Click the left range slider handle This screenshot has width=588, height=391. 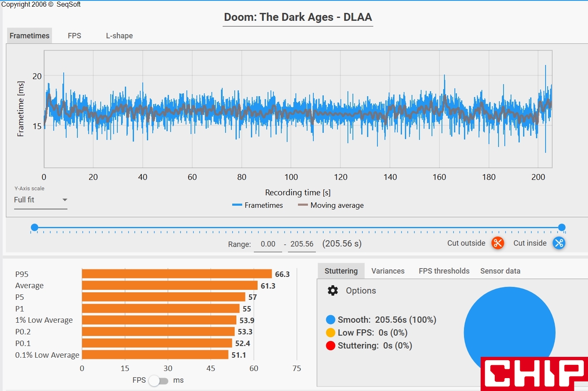pyautogui.click(x=35, y=227)
